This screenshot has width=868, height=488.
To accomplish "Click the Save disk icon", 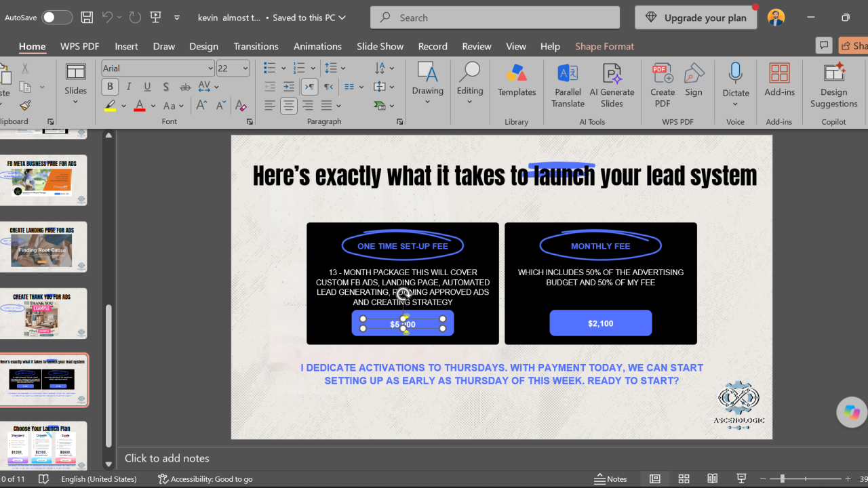I will pos(87,18).
